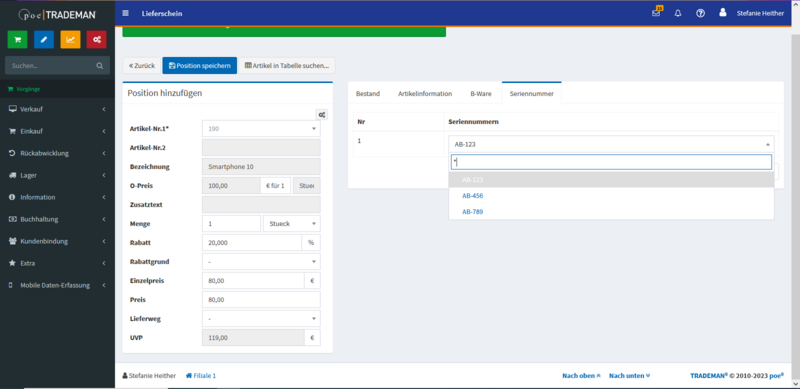
Task: Click the sidebar search magnifier icon
Action: click(99, 66)
